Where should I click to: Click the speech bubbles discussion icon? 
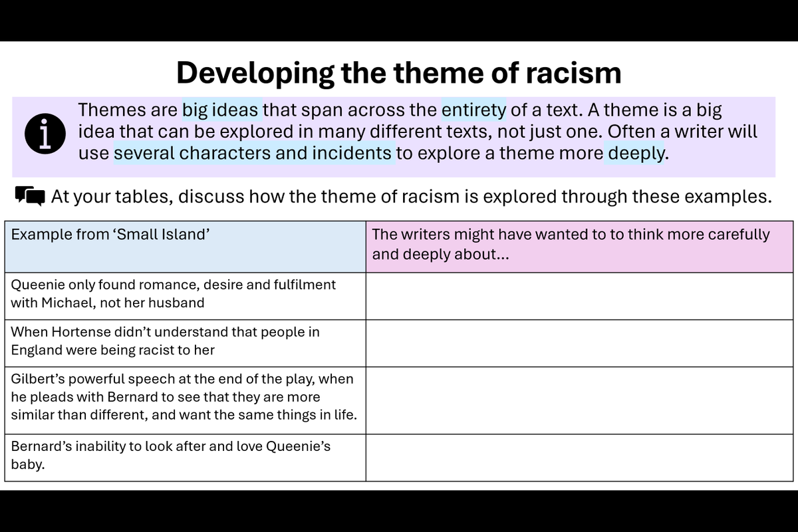[x=30, y=196]
